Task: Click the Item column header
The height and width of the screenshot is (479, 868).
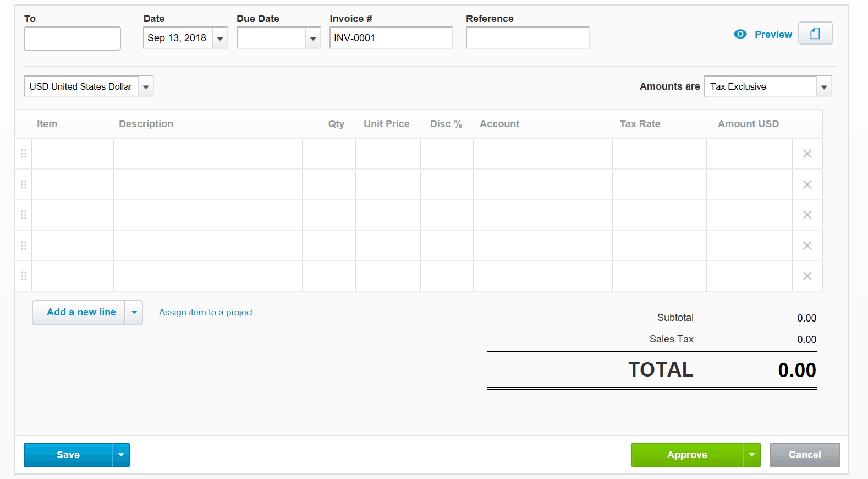Action: pos(47,124)
